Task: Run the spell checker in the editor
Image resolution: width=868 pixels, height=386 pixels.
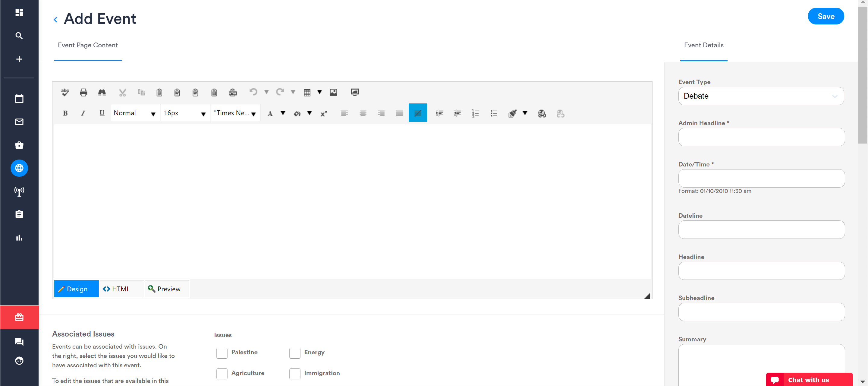Action: tap(65, 92)
